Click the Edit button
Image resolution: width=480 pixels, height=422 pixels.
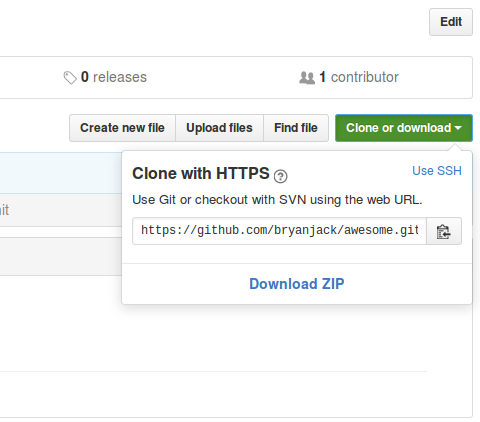pos(451,22)
